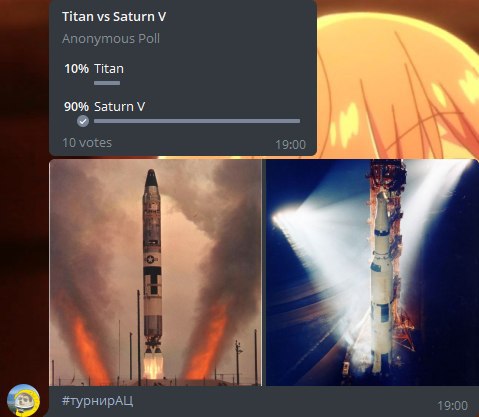
Task: Click the Anonymous Poll label
Action: point(111,39)
